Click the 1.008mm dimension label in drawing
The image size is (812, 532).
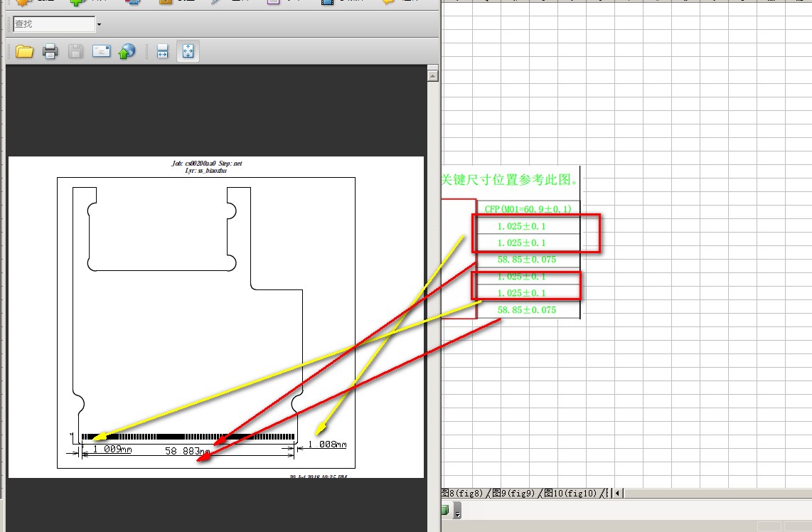[x=327, y=444]
